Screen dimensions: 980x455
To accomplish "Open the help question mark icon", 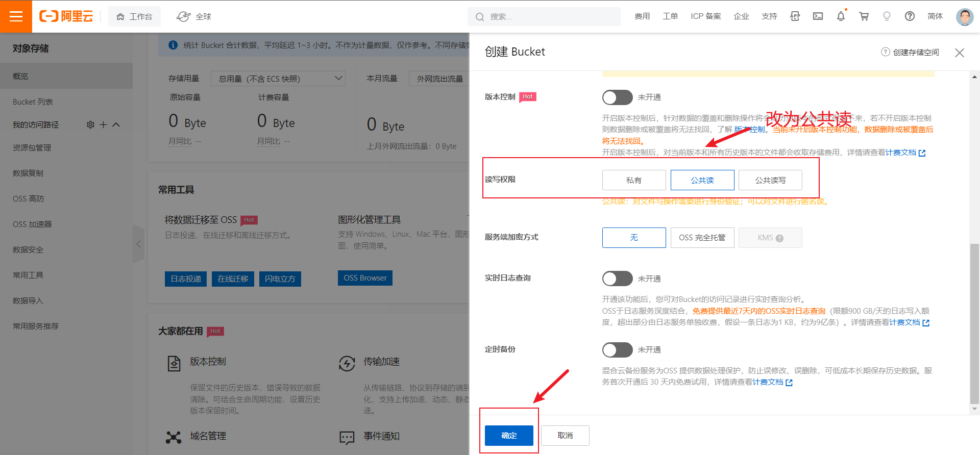I will [910, 16].
